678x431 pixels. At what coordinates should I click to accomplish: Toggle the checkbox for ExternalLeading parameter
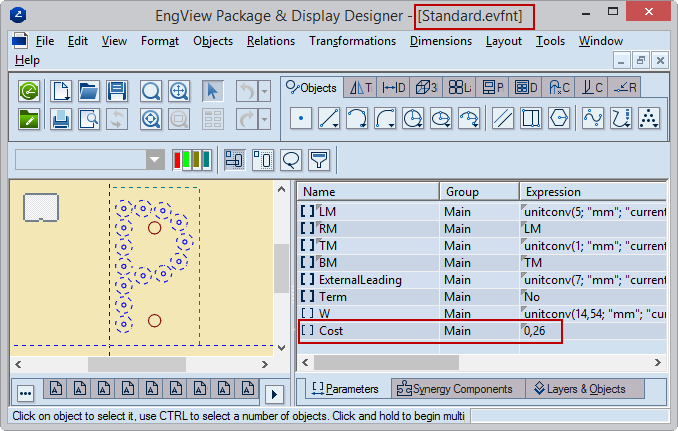tap(307, 280)
